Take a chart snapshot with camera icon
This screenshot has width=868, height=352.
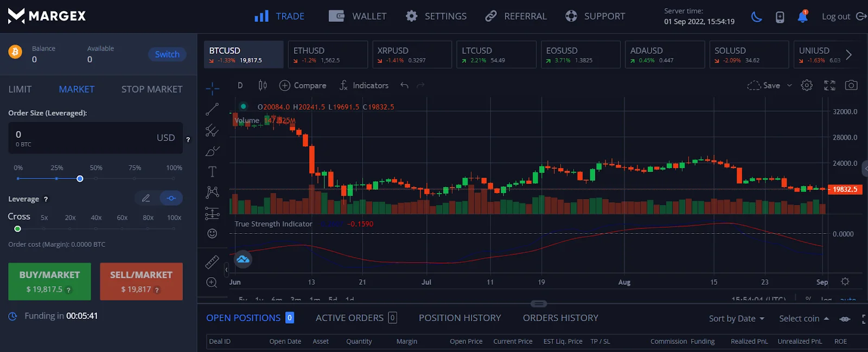coord(851,85)
